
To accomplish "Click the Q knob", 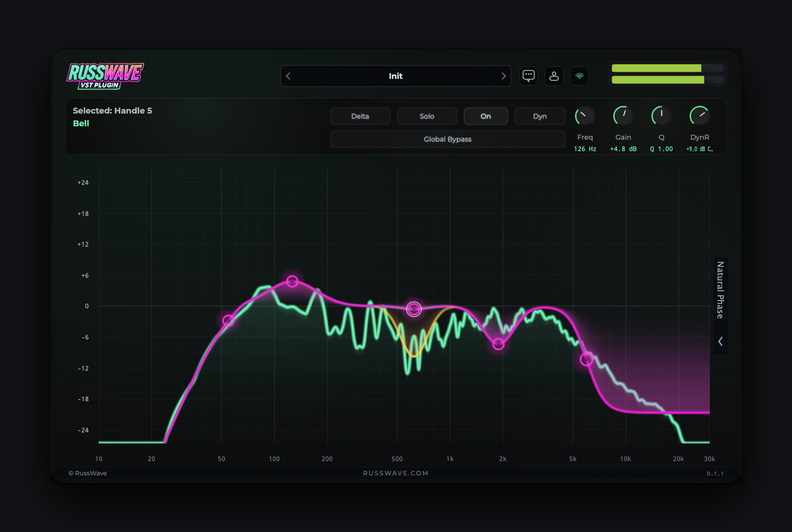I will 661,116.
